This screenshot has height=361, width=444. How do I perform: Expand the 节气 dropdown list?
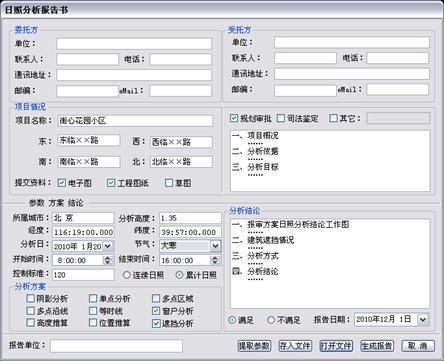coord(215,246)
